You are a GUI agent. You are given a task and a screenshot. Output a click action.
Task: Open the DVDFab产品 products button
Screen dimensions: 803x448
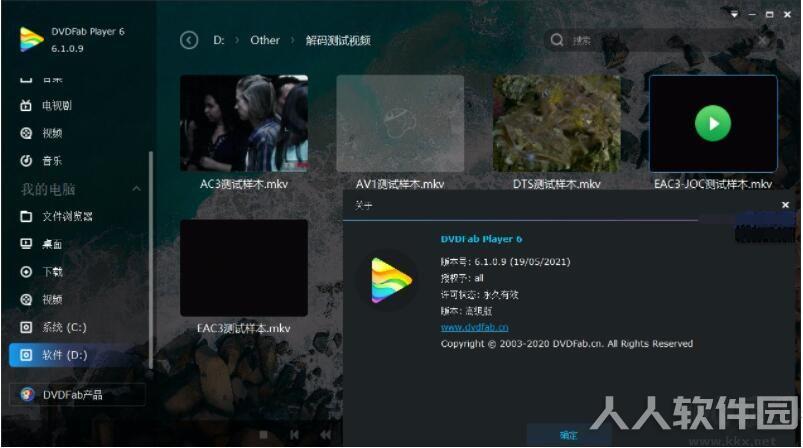click(x=77, y=395)
